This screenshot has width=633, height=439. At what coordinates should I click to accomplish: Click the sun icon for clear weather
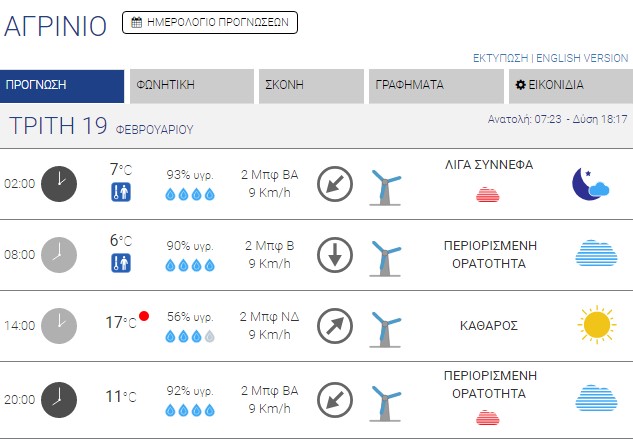click(x=597, y=324)
